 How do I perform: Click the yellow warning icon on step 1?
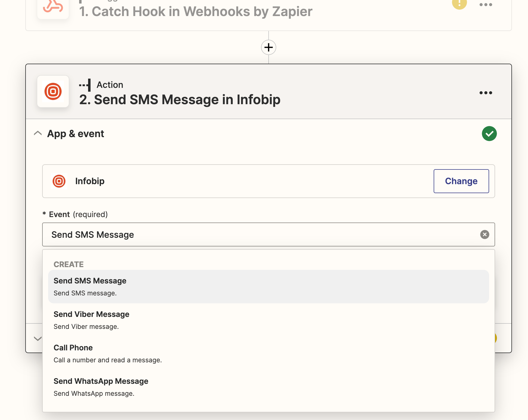tap(459, 4)
